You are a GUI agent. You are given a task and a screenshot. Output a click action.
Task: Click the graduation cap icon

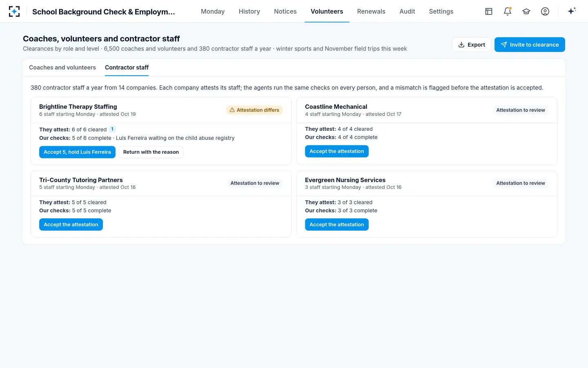pos(526,11)
